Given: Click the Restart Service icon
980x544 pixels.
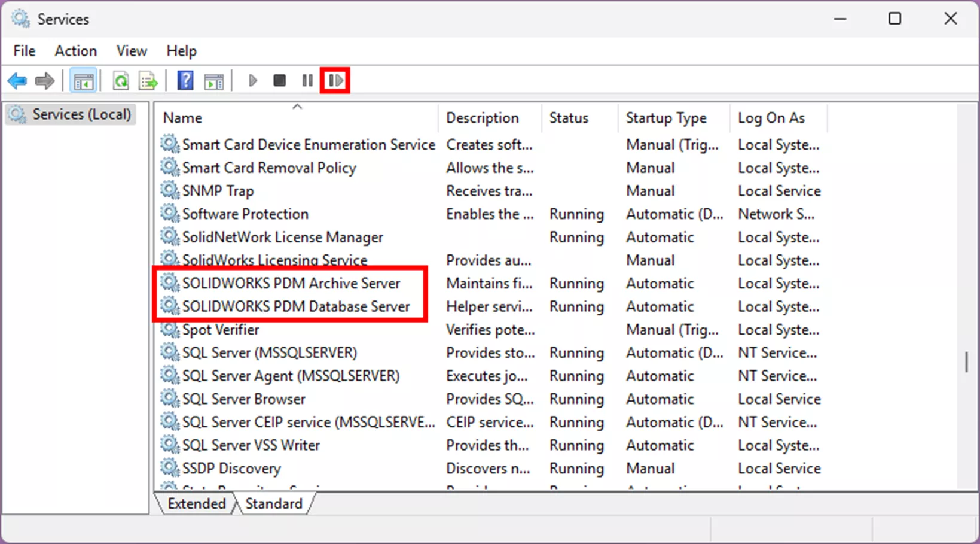Looking at the screenshot, I should (335, 80).
